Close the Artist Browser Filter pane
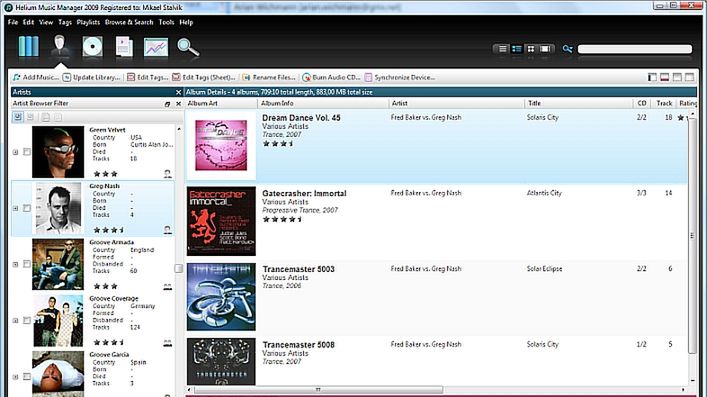 (x=178, y=104)
